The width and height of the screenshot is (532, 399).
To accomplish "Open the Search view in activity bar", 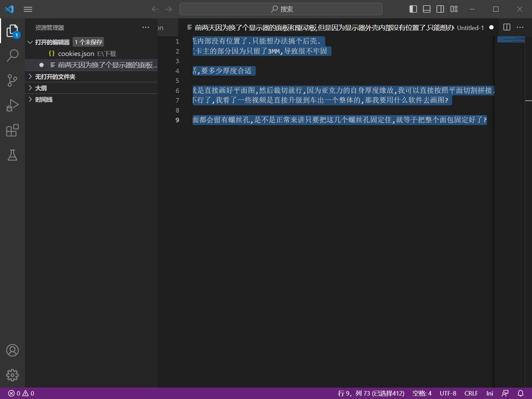I will click(x=12, y=56).
